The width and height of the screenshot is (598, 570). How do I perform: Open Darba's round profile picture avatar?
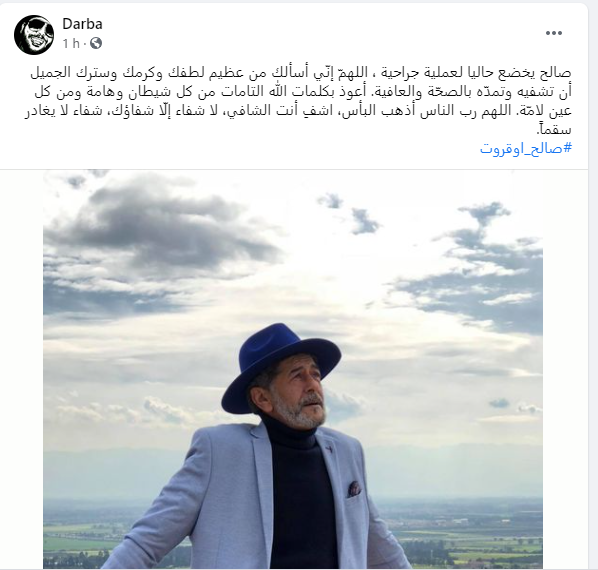pos(34,35)
